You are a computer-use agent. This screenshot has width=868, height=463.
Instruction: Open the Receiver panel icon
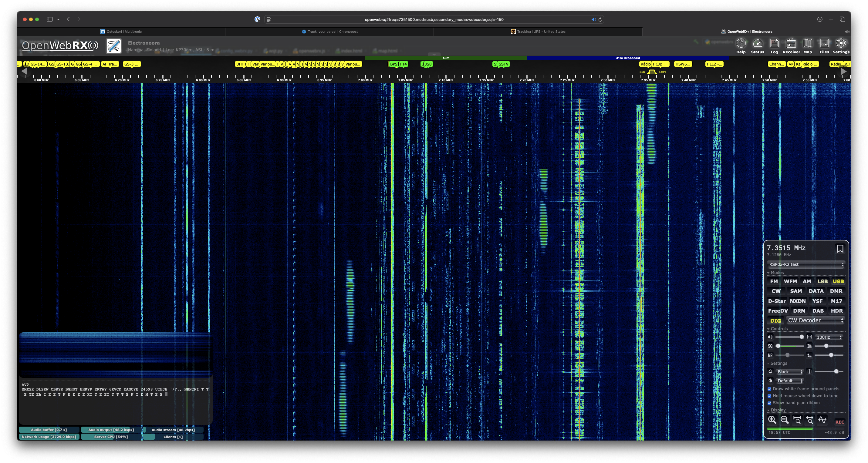pos(791,46)
